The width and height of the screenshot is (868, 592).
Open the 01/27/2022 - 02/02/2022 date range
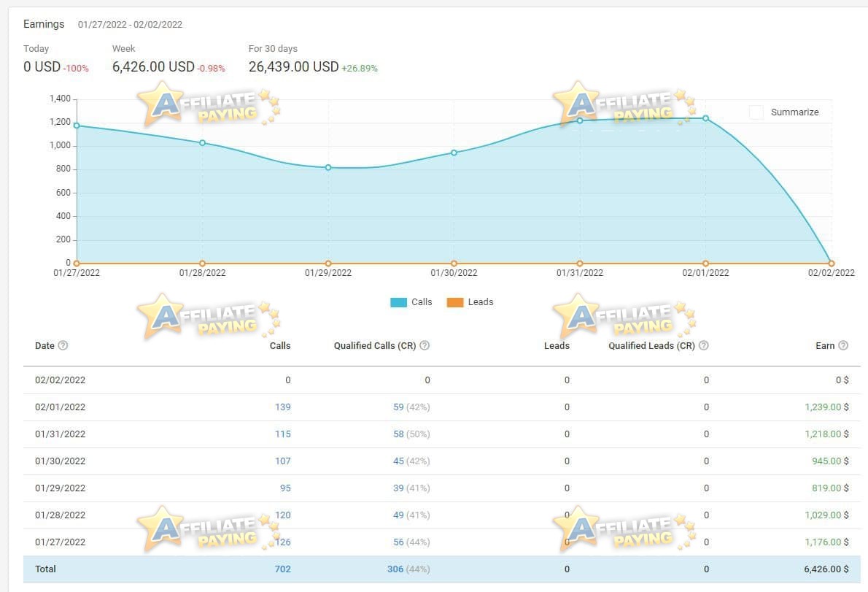(130, 24)
